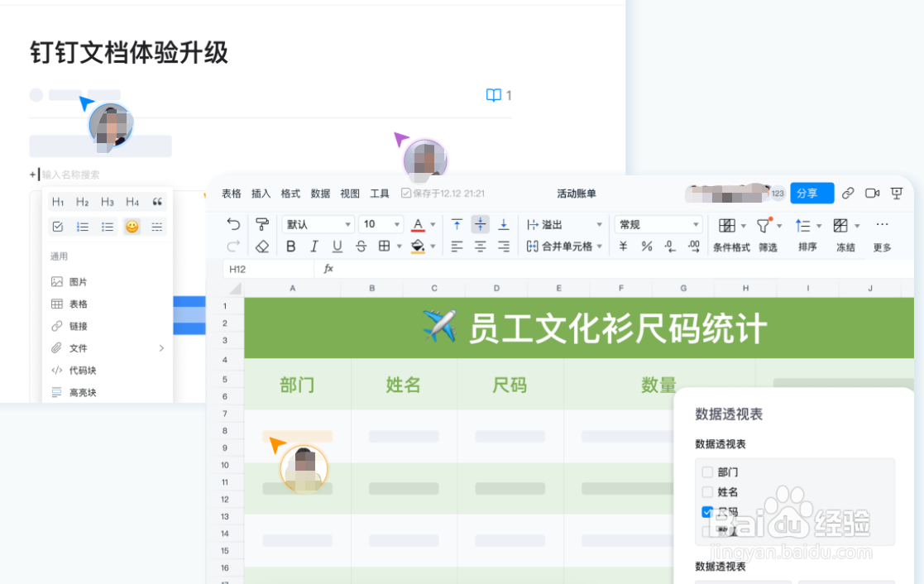The height and width of the screenshot is (584, 924).
Task: Click the H12 cell name box
Action: (268, 269)
